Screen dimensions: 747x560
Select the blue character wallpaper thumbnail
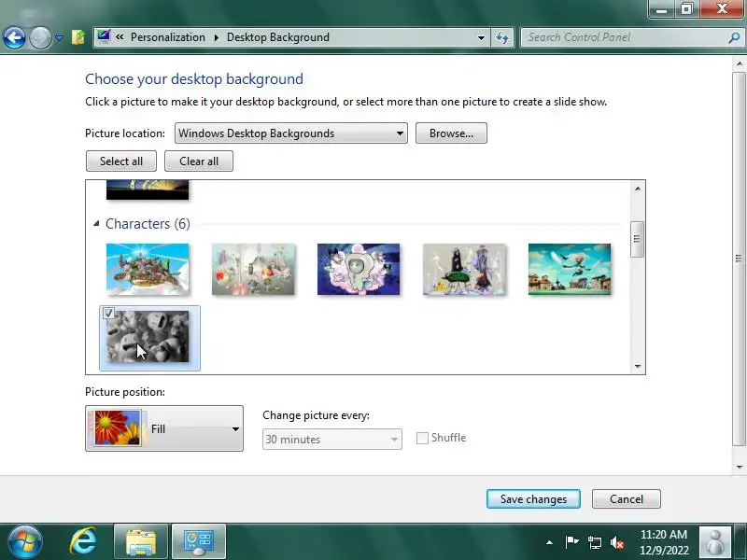click(359, 270)
